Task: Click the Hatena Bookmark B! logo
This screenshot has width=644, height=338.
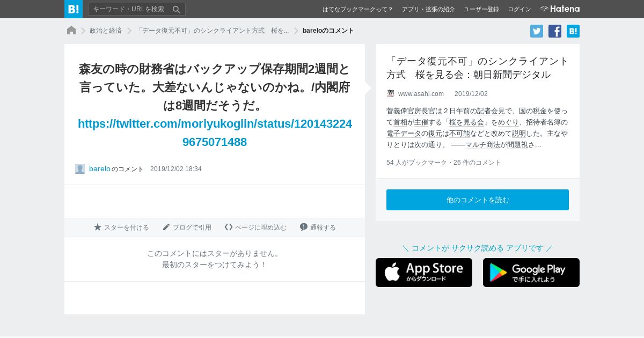Action: (x=74, y=9)
